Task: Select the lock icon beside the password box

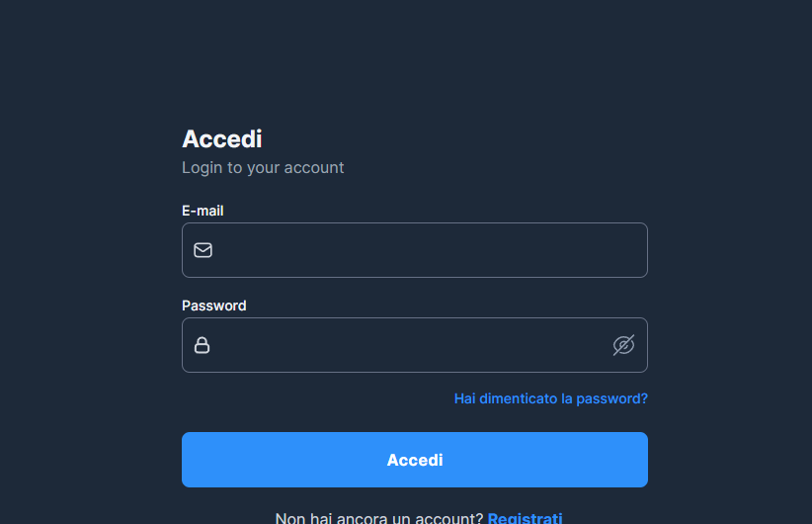Action: [202, 345]
